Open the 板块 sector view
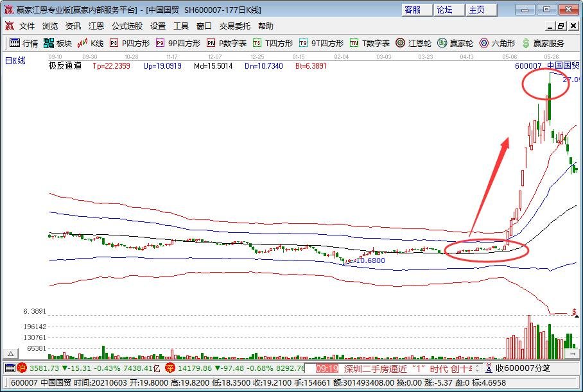This screenshot has height=392, width=583. coord(57,43)
